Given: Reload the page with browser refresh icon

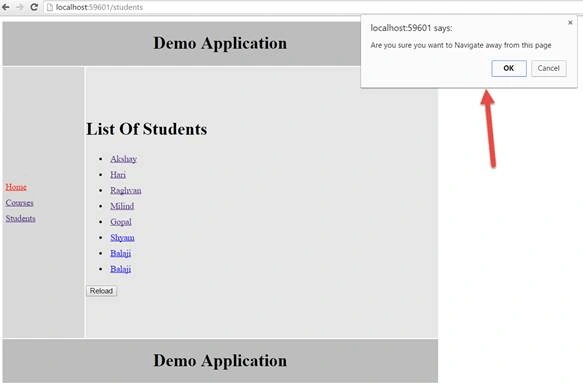Looking at the screenshot, I should tap(34, 7).
